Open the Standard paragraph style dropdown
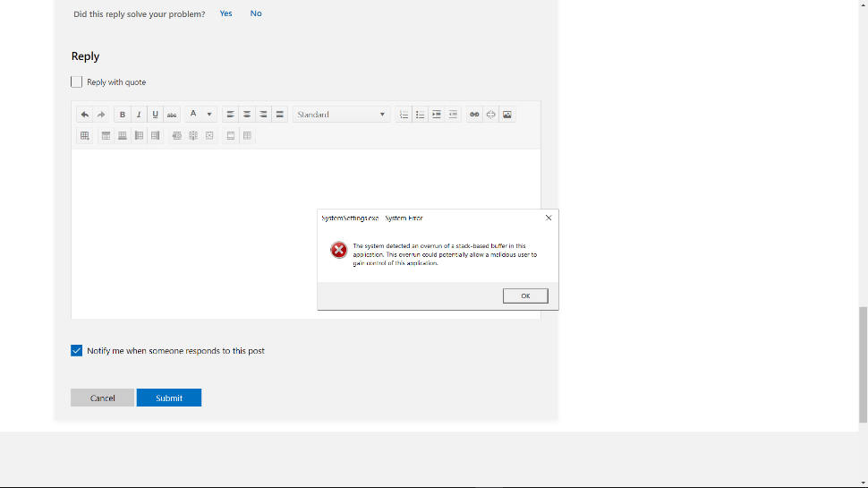 pos(342,115)
